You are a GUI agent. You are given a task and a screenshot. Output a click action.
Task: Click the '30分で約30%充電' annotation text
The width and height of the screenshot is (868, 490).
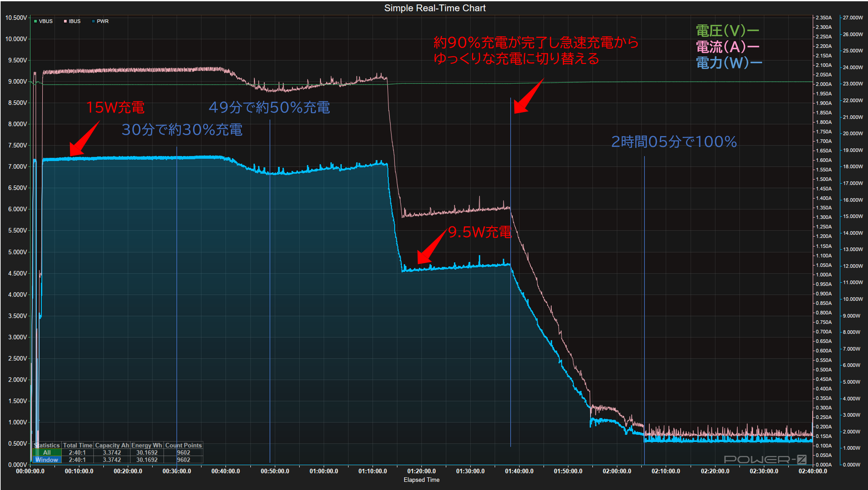point(182,130)
